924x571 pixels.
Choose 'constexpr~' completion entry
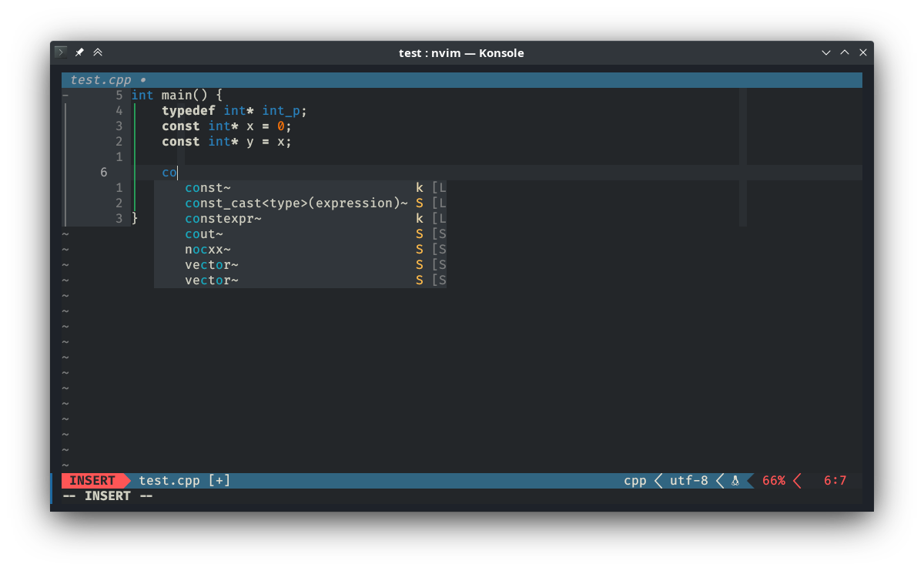(x=300, y=219)
